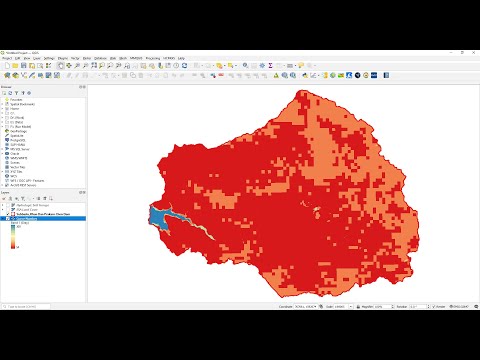Image resolution: width=480 pixels, height=360 pixels.
Task: Click the yellow triangle plugin icon
Action: [x=276, y=76]
